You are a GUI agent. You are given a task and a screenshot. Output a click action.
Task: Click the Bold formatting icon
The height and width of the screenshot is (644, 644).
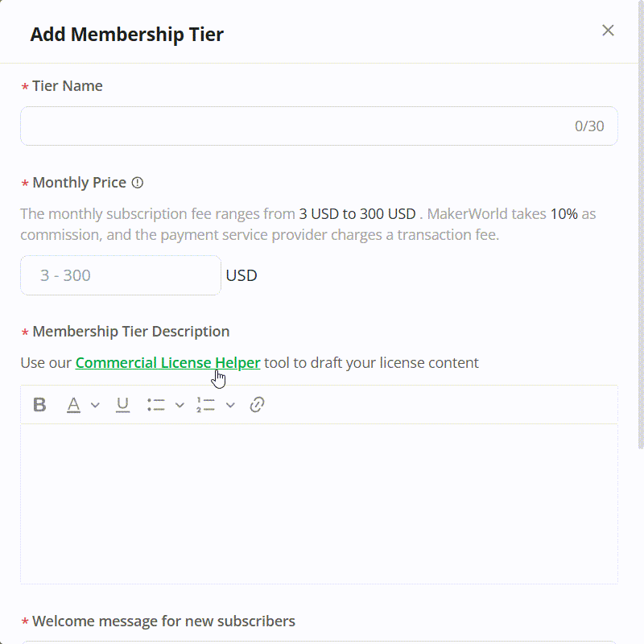coord(39,405)
